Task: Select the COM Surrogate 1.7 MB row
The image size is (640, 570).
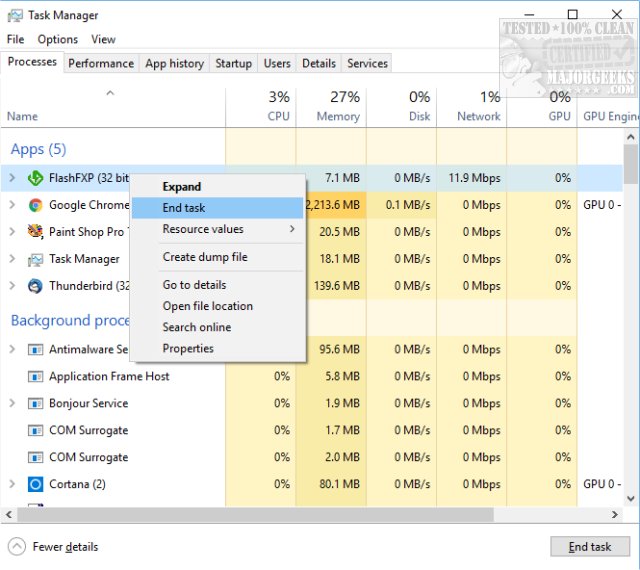Action: click(312, 430)
